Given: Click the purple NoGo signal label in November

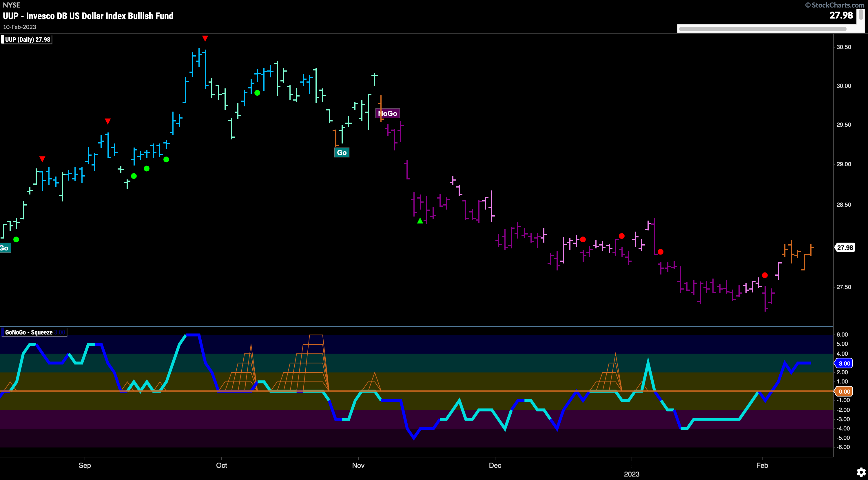Looking at the screenshot, I should pos(388,114).
